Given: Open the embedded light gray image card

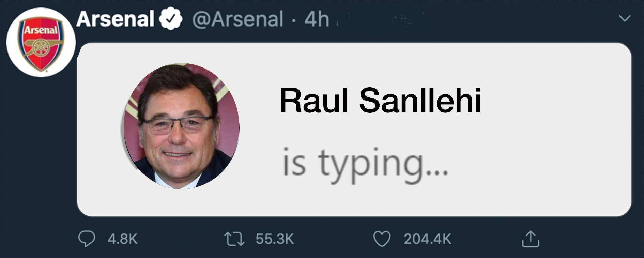Looking at the screenshot, I should pyautogui.click(x=354, y=130).
